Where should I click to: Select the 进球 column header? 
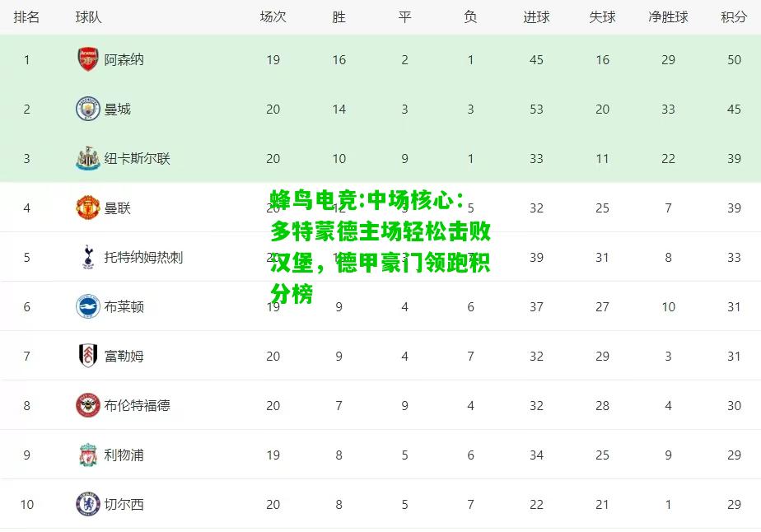click(536, 17)
